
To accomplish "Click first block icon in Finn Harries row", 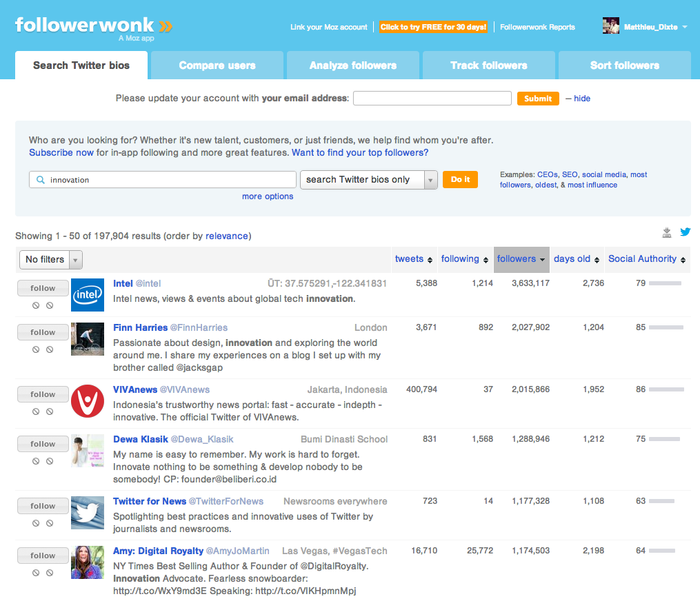I will tap(36, 349).
